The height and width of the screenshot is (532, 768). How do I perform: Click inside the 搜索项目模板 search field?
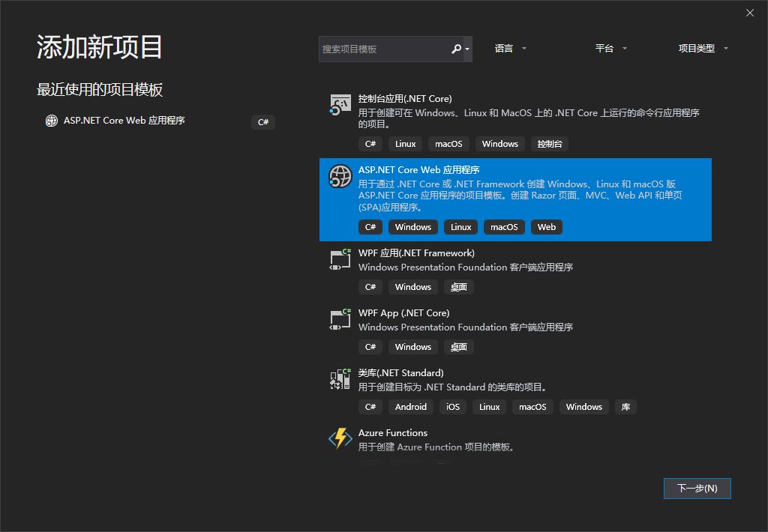point(382,48)
